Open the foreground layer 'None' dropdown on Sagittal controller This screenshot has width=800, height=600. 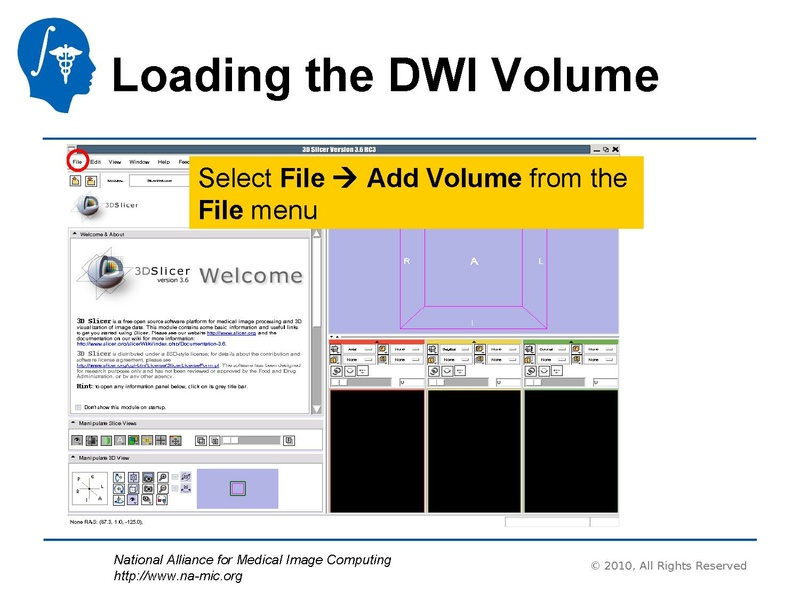tap(503, 349)
